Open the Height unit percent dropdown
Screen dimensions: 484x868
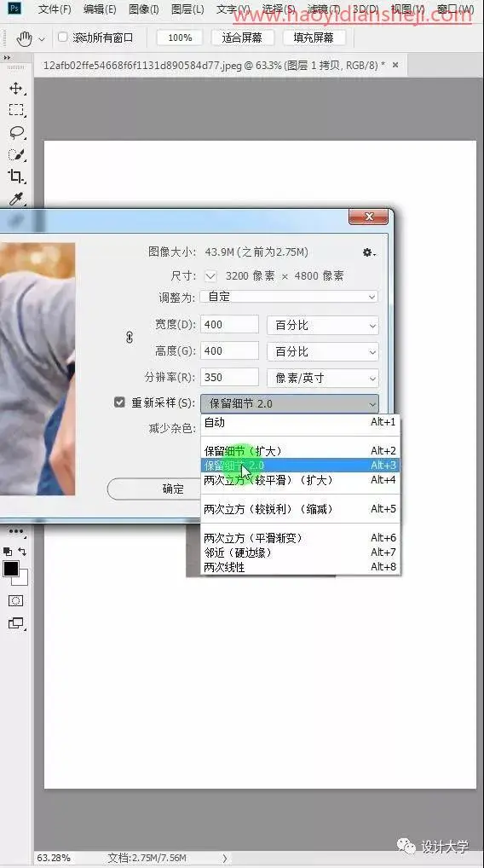[x=322, y=351]
